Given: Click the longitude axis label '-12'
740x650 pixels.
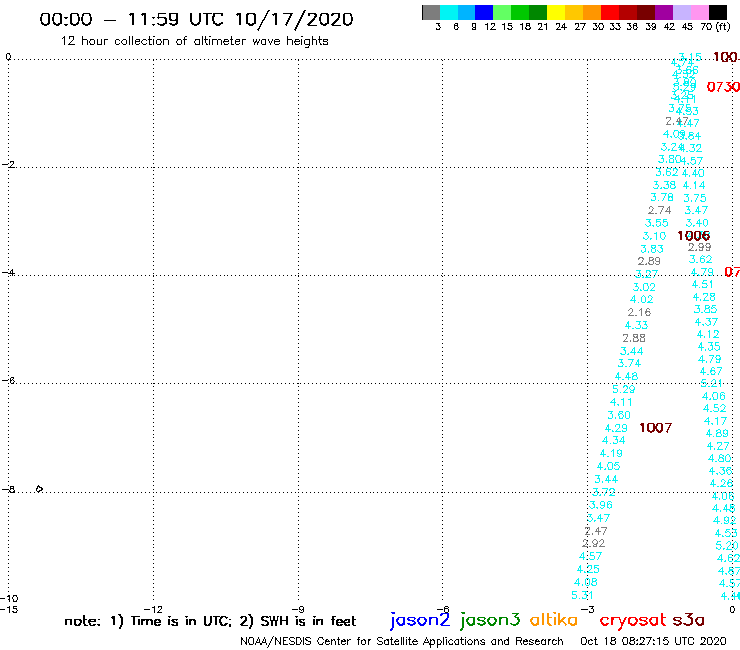Looking at the screenshot, I should coord(153,609).
